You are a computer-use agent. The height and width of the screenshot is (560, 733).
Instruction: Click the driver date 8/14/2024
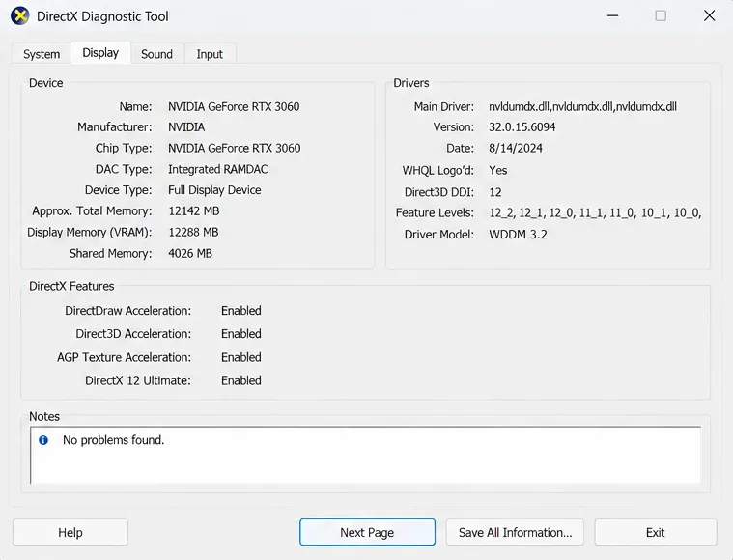(x=516, y=148)
